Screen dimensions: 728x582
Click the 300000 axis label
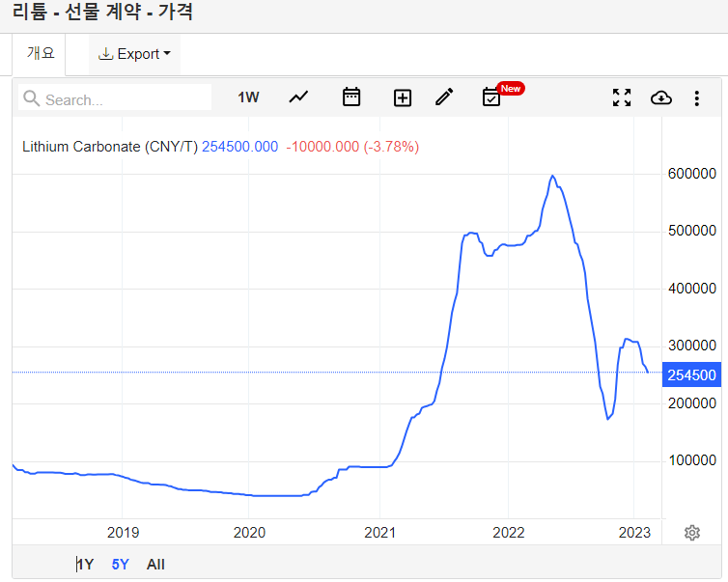coord(691,346)
